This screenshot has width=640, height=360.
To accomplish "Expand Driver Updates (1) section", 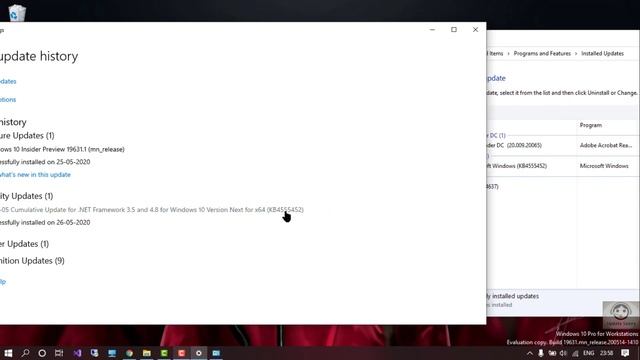I will pos(24,244).
